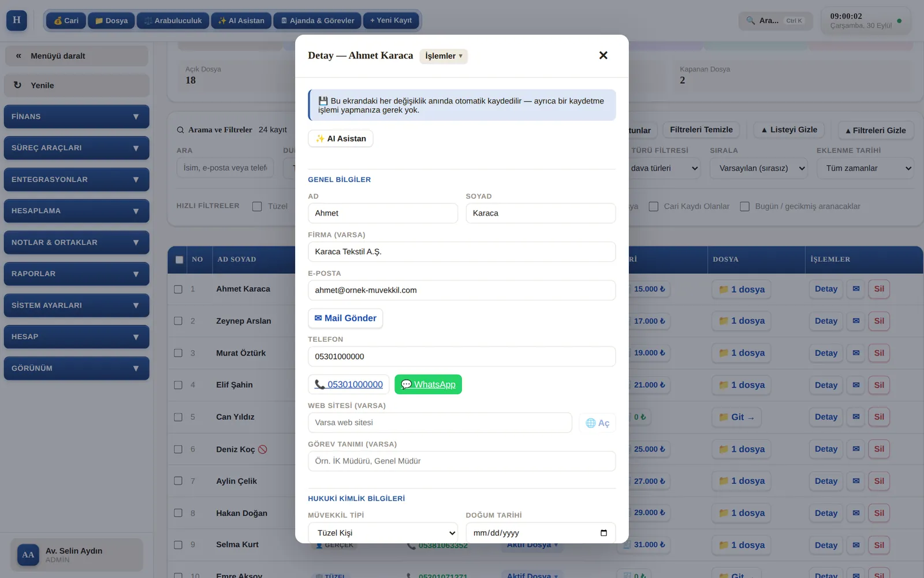Click the mail icon in Ahmet Karaca row
The image size is (924, 578).
[x=856, y=289]
